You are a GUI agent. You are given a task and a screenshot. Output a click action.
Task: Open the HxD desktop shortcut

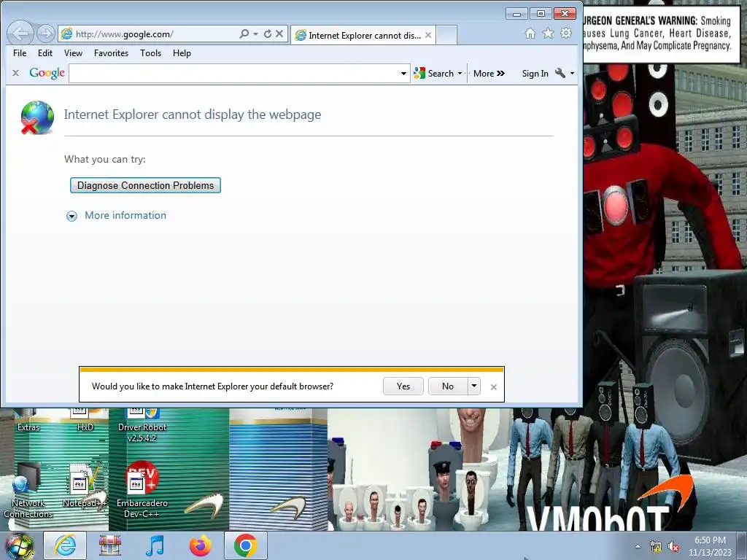pyautogui.click(x=85, y=421)
